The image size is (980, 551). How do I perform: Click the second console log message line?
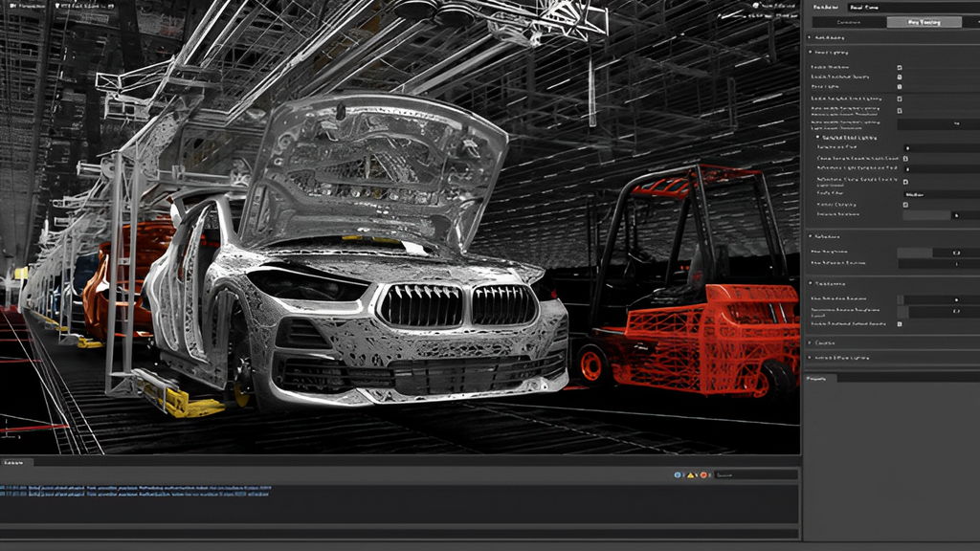coord(135,495)
